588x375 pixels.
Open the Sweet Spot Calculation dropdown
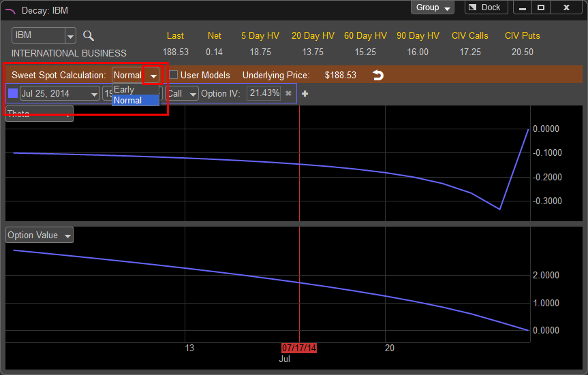pyautogui.click(x=153, y=76)
